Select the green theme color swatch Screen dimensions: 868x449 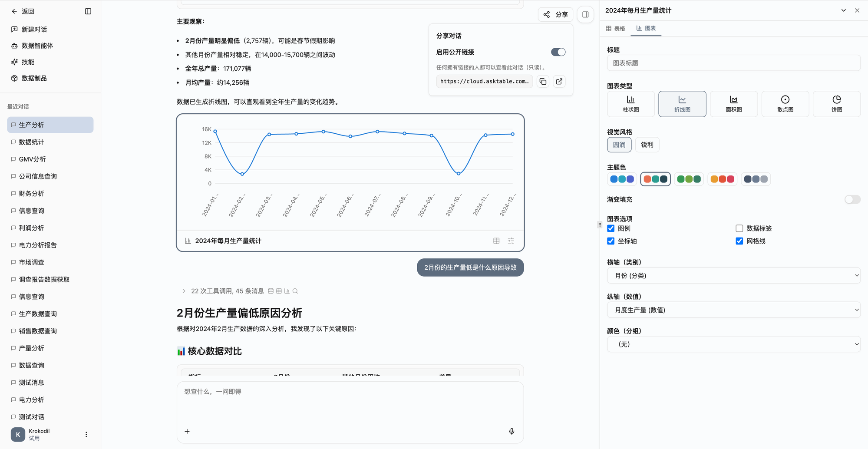[x=688, y=178]
